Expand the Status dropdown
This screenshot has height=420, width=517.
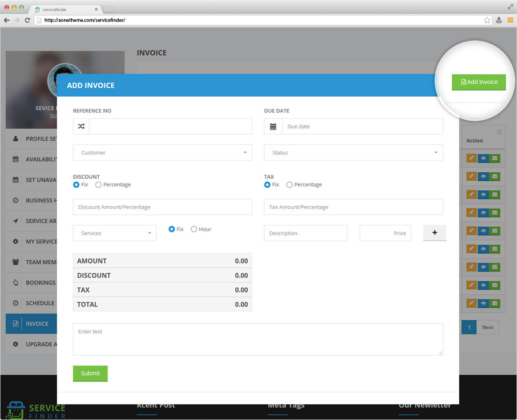point(353,153)
